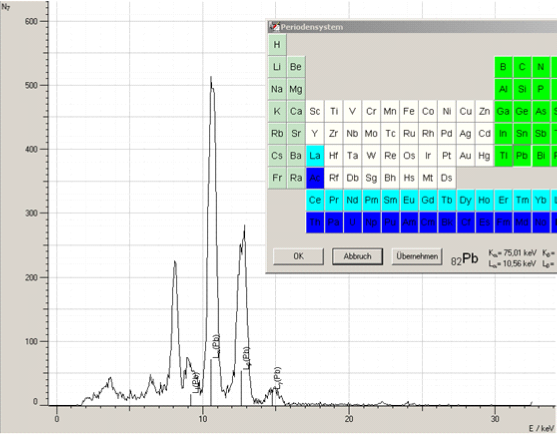Select tungsten W element
The width and height of the screenshot is (557, 435).
click(x=371, y=156)
